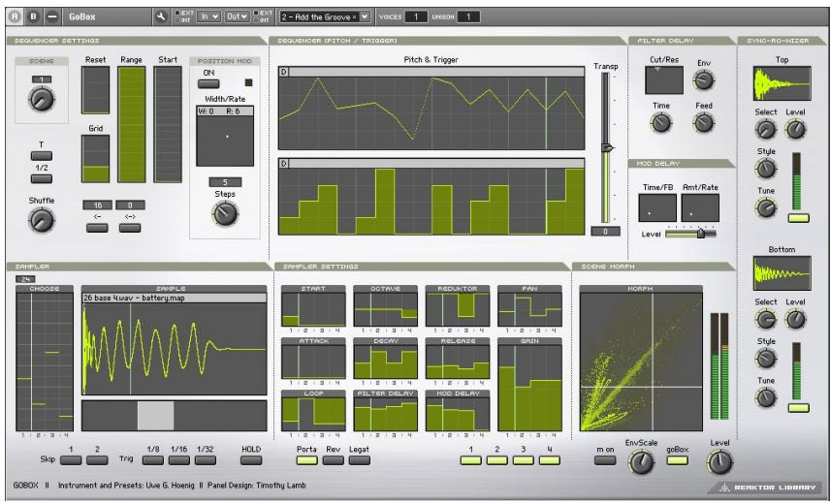The height and width of the screenshot is (504, 831).
Task: Click the Trig 1/8 button
Action: point(153,460)
